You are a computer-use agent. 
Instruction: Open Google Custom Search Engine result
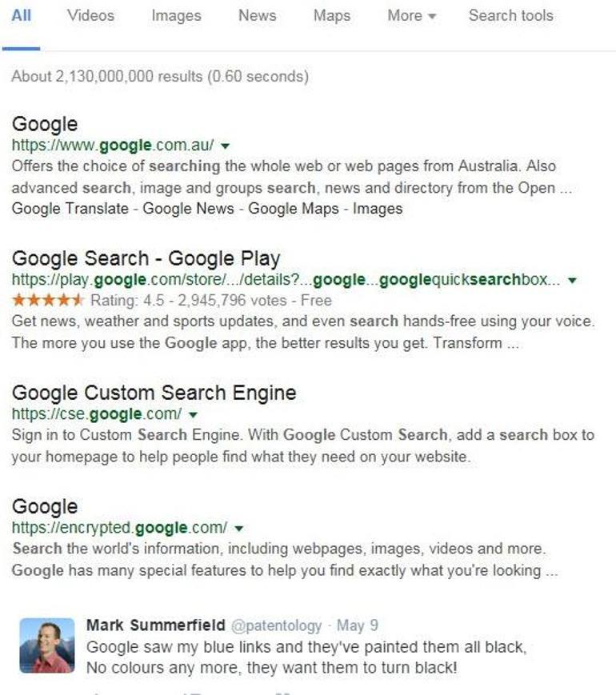click(x=154, y=393)
